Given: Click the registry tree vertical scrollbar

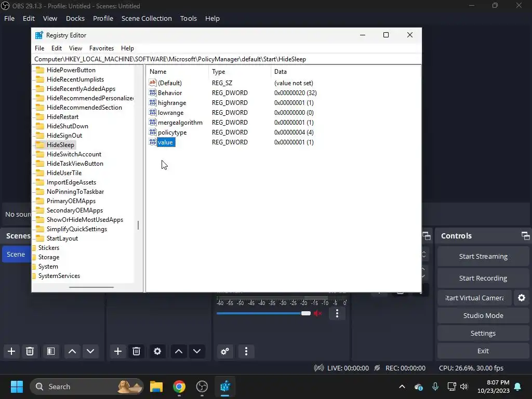Looking at the screenshot, I should click(x=138, y=225).
